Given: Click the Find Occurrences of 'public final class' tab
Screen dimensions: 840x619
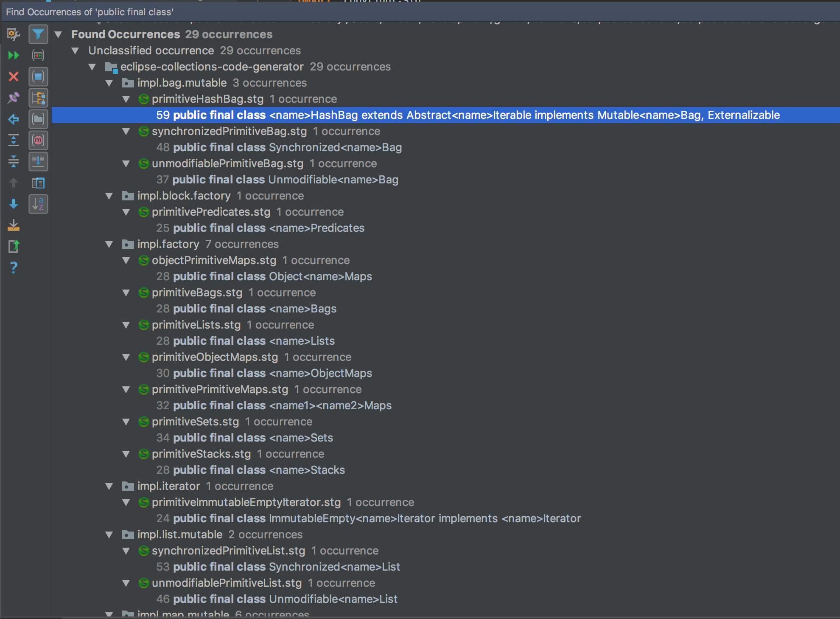Looking at the screenshot, I should (x=89, y=12).
